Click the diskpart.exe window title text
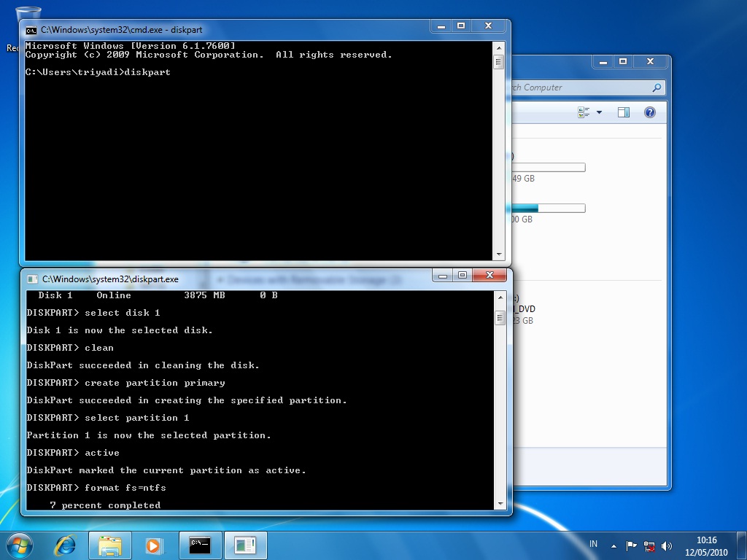747x560 pixels. (x=110, y=279)
